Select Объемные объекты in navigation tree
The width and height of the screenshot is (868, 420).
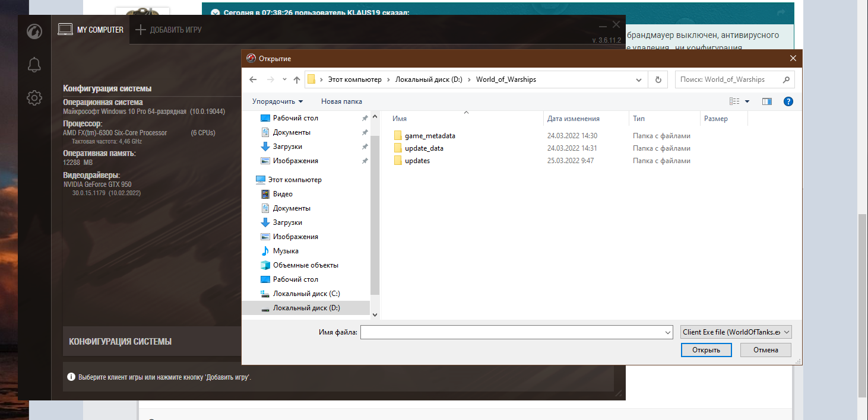click(305, 265)
